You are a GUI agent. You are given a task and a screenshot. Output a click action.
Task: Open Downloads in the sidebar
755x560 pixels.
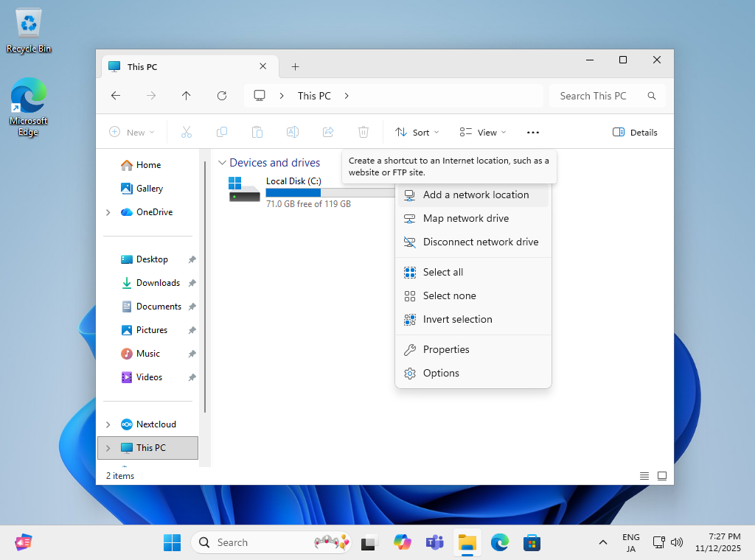(x=158, y=283)
